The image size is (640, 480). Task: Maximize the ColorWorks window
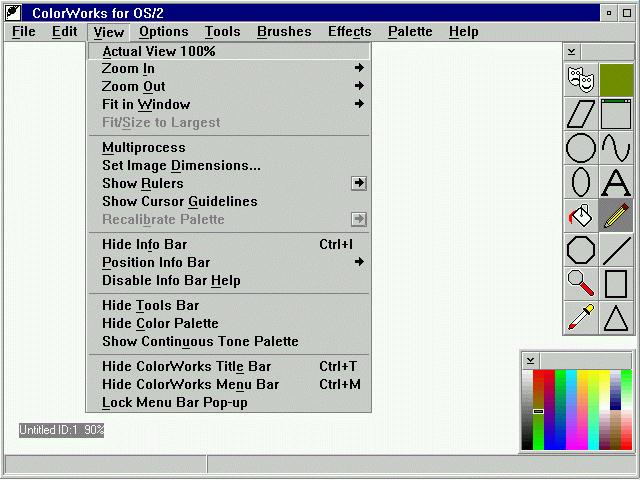627,13
